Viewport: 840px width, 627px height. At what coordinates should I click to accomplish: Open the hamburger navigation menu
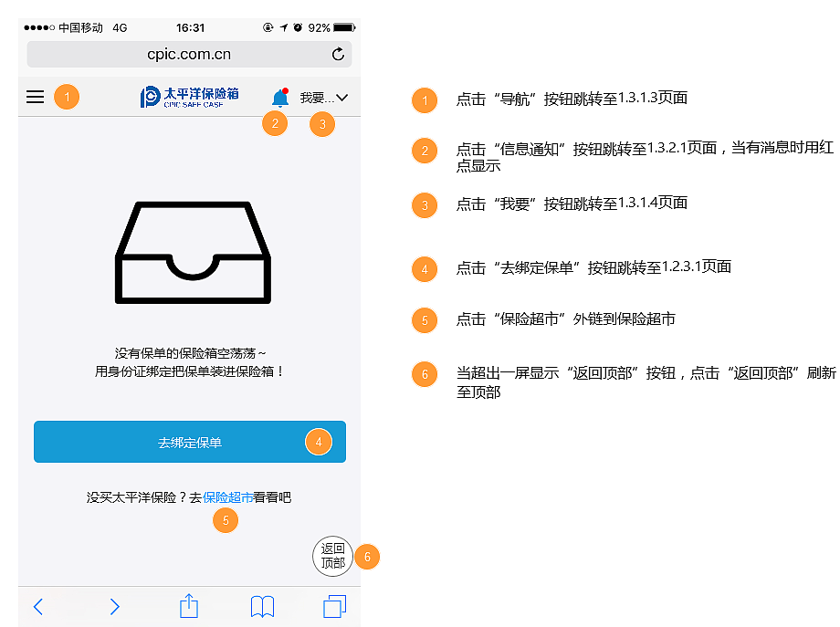click(x=36, y=97)
